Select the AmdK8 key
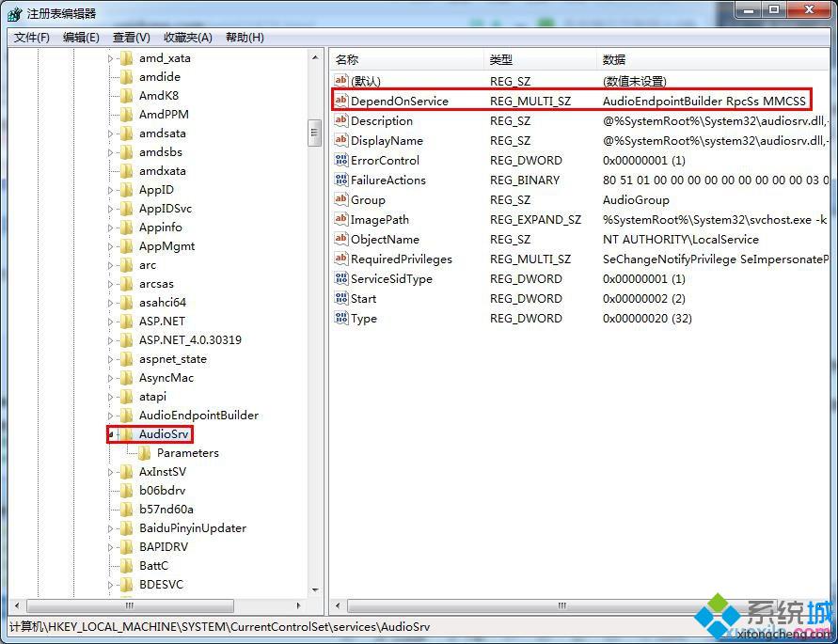 [x=159, y=96]
